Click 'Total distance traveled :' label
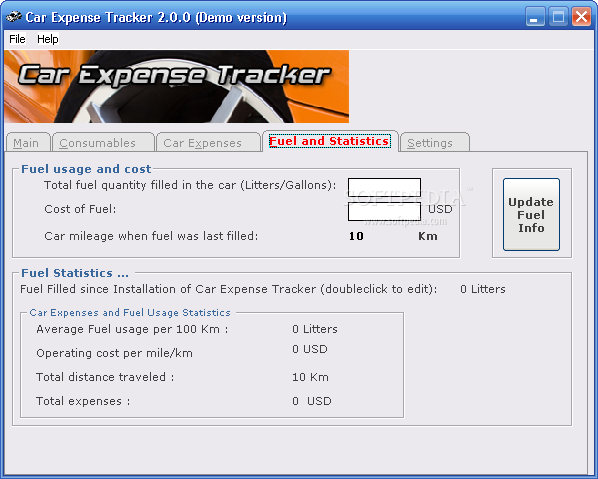The width and height of the screenshot is (598, 479). [x=105, y=377]
